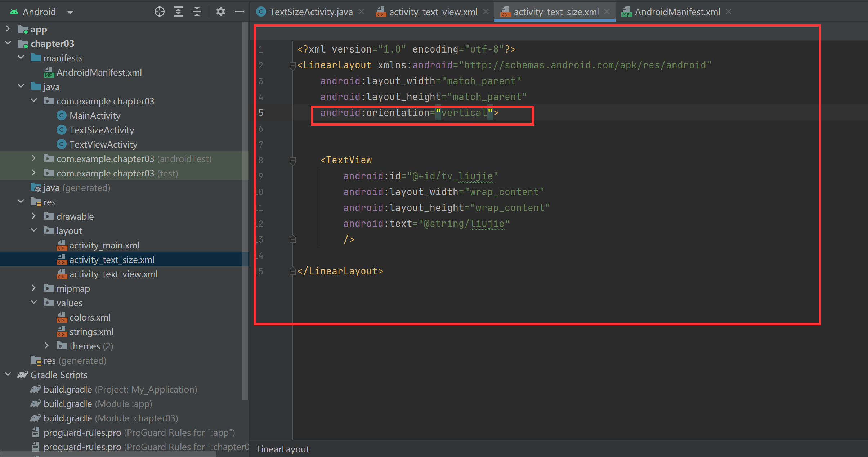Close the TextSizeActivity.java tab
The image size is (868, 457).
pyautogui.click(x=362, y=12)
